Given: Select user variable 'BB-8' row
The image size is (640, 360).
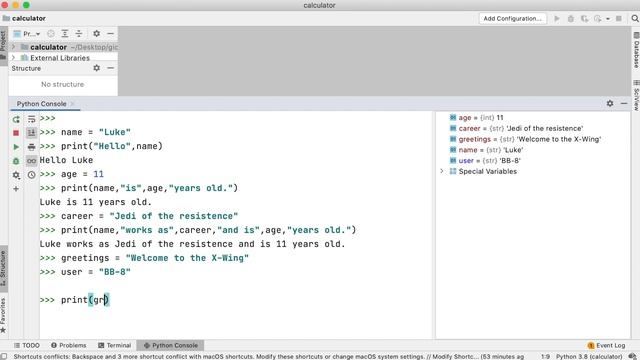Looking at the screenshot, I should pyautogui.click(x=533, y=160).
